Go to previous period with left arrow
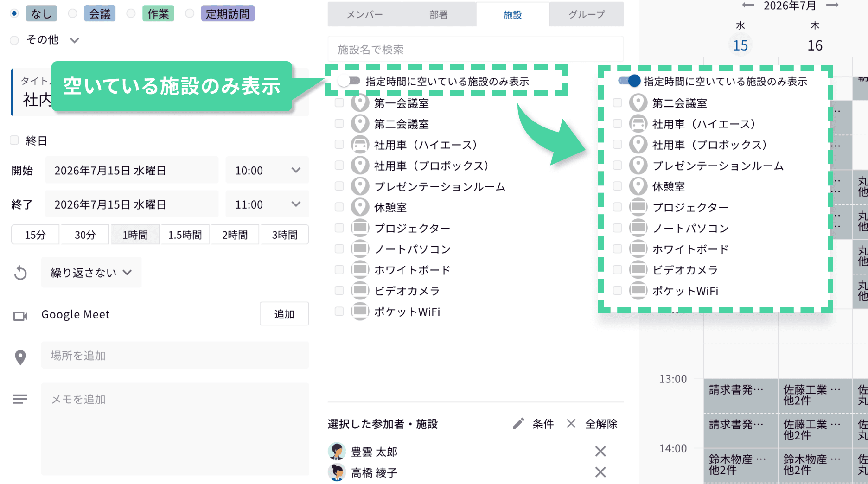868x484 pixels. tap(748, 5)
